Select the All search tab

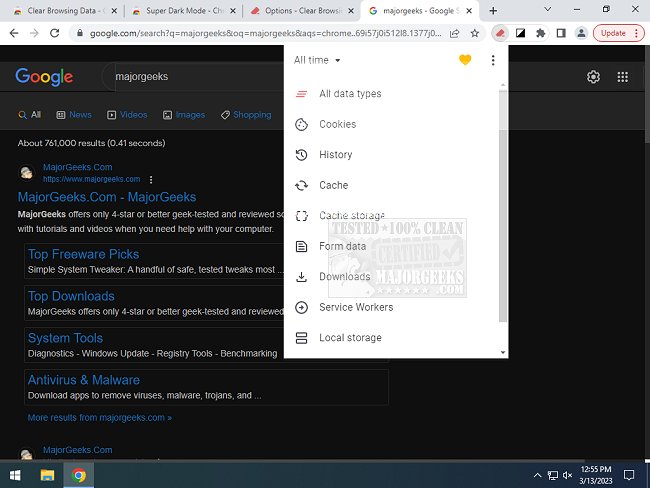click(x=29, y=115)
